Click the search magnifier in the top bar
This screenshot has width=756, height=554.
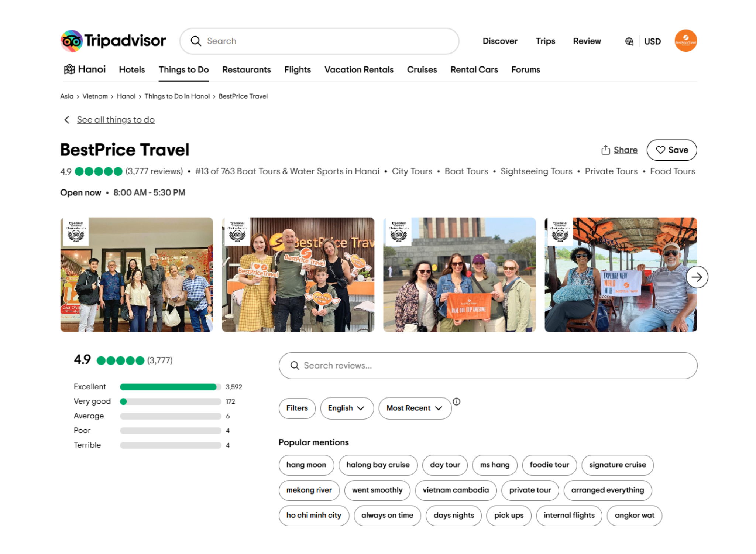tap(196, 41)
